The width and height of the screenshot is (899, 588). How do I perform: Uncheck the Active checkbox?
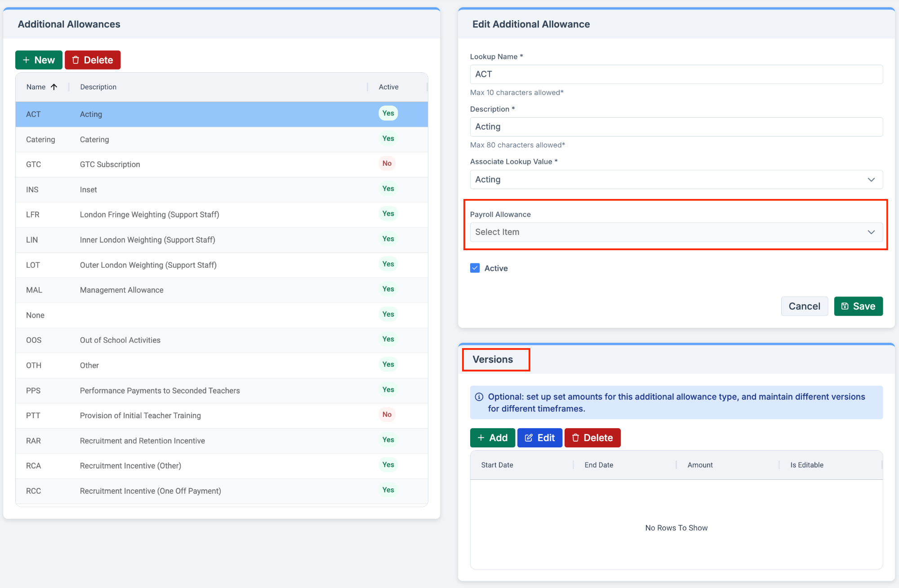pyautogui.click(x=475, y=268)
